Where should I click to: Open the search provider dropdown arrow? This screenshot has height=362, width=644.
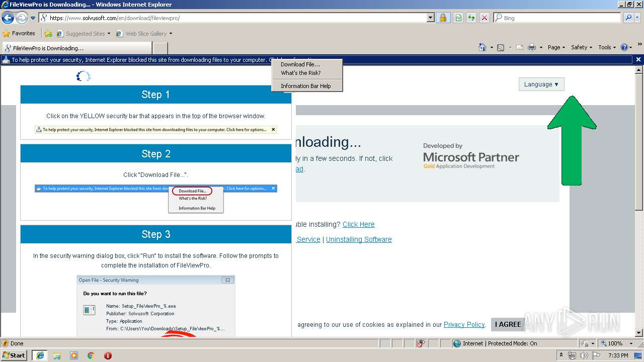click(x=637, y=18)
